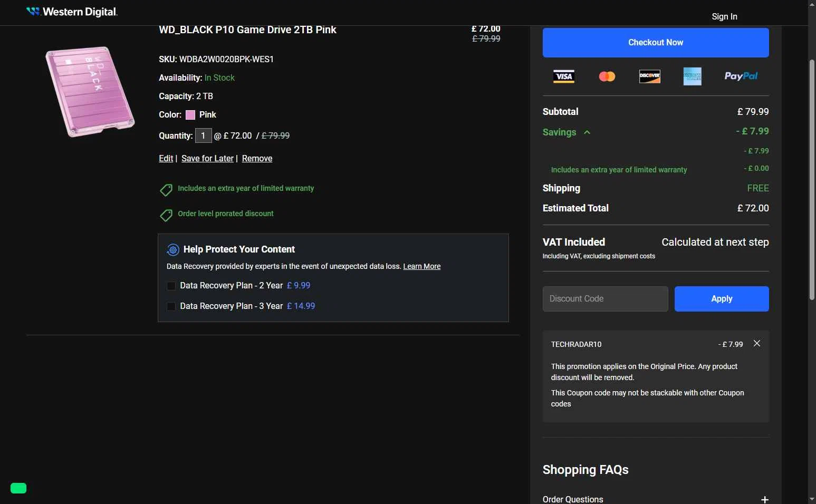Viewport: 816px width, 504px height.
Task: Tick the Data Recovery Plan 2 Year checkbox
Action: [x=171, y=286]
